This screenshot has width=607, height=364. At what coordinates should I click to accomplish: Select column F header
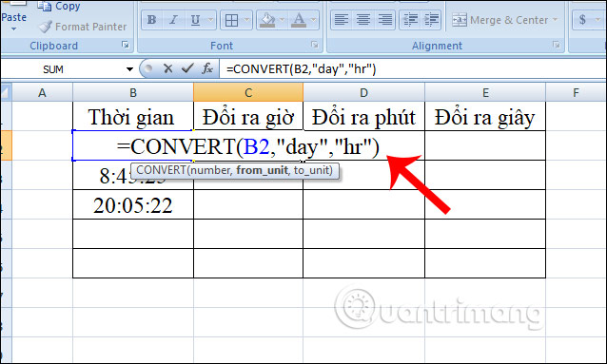pyautogui.click(x=576, y=93)
